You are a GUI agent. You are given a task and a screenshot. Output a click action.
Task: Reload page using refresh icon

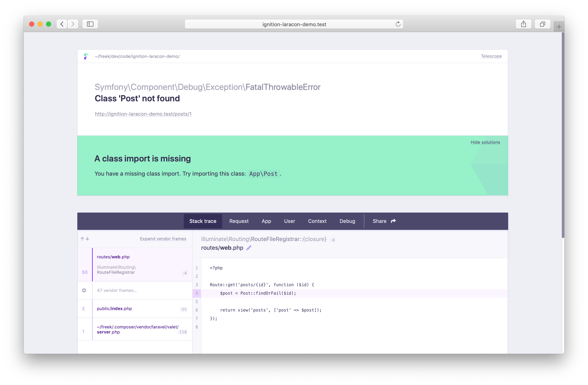[398, 24]
